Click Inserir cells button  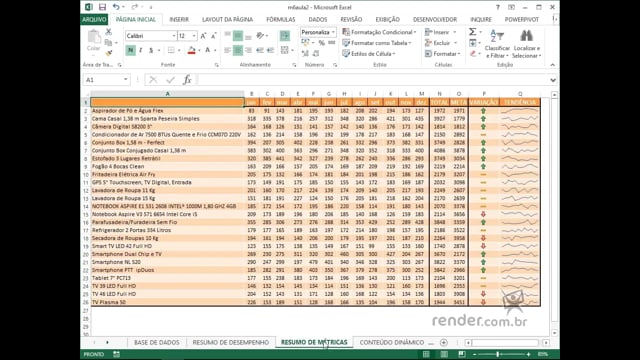click(440, 32)
